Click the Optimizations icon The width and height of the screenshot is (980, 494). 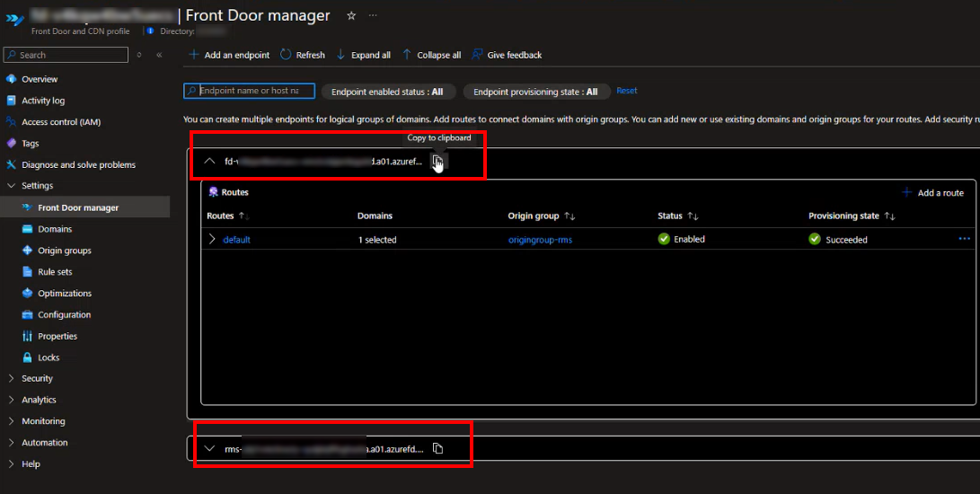tap(27, 294)
